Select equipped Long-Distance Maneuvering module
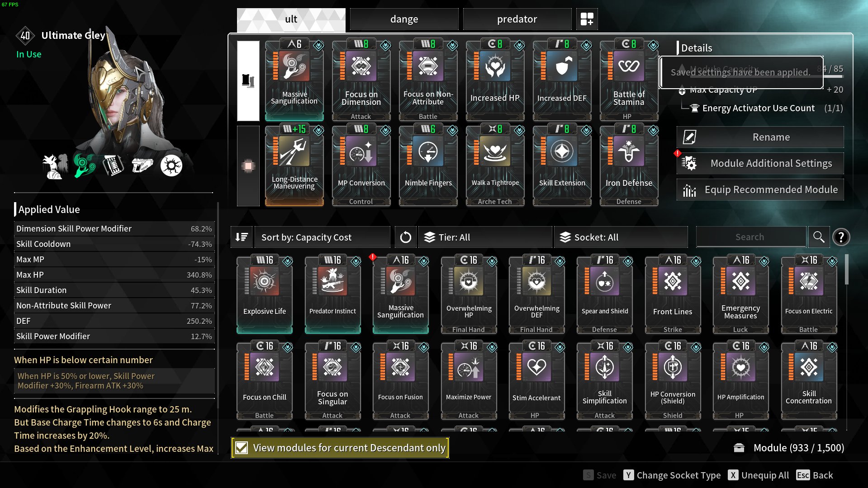Image resolution: width=868 pixels, height=488 pixels. point(294,165)
